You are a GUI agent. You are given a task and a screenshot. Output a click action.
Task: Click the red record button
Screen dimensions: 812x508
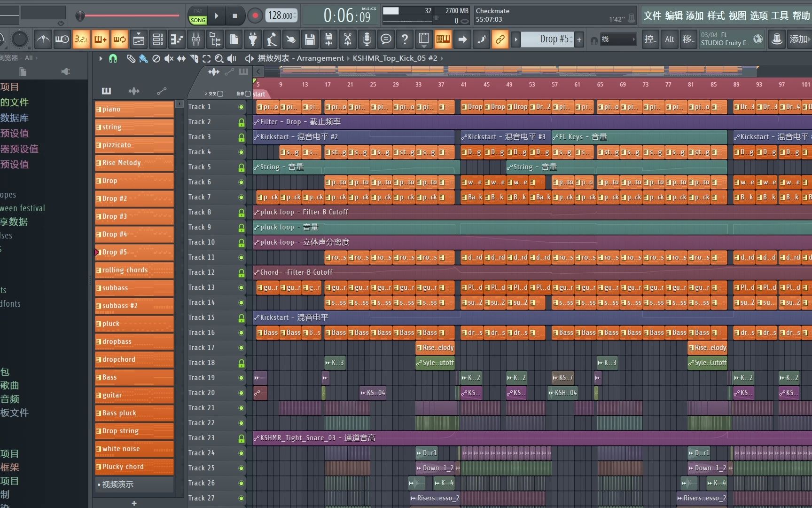(255, 16)
